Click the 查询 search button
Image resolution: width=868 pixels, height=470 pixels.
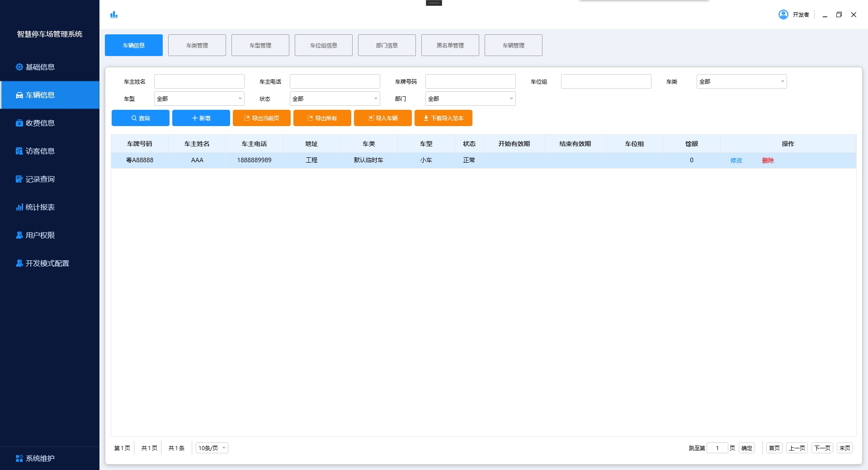pyautogui.click(x=140, y=118)
